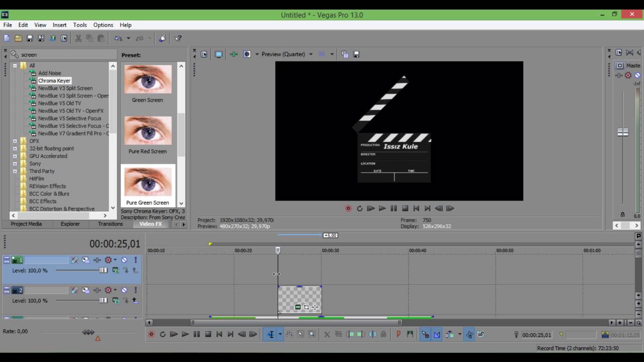Click the Split icon in the timeline toolbar
The height and width of the screenshot is (362, 644).
point(372,334)
